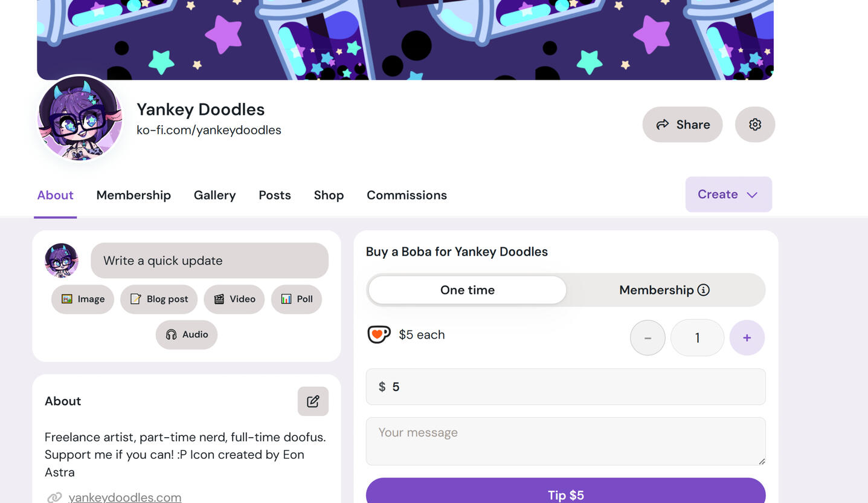868x503 pixels.
Task: Click the plus to increase boba quantity
Action: tap(747, 337)
